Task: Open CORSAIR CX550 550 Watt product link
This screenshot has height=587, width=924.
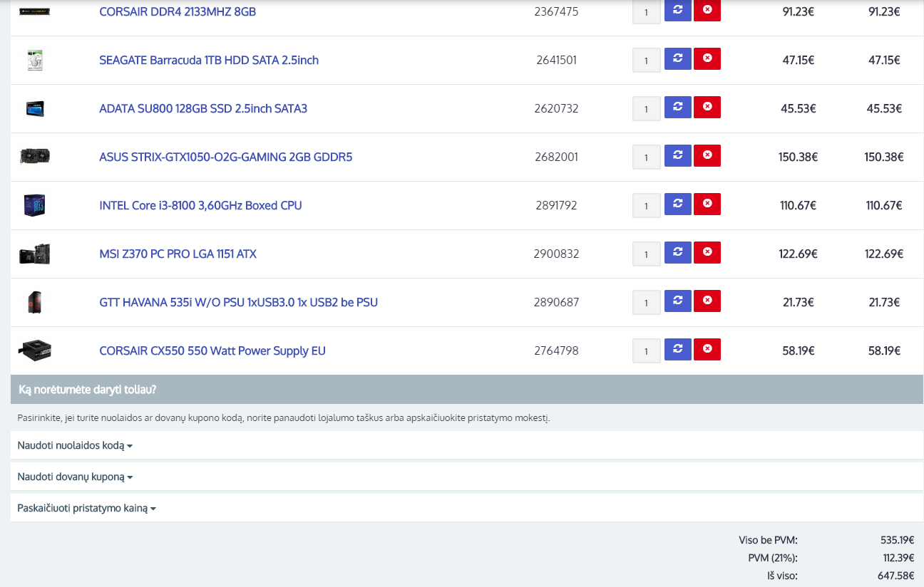Action: coord(212,350)
